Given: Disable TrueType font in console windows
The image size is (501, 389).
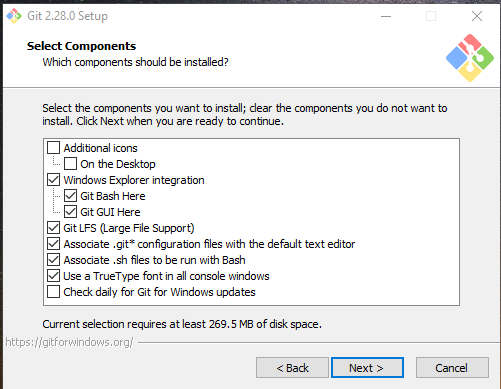Looking at the screenshot, I should (x=54, y=276).
